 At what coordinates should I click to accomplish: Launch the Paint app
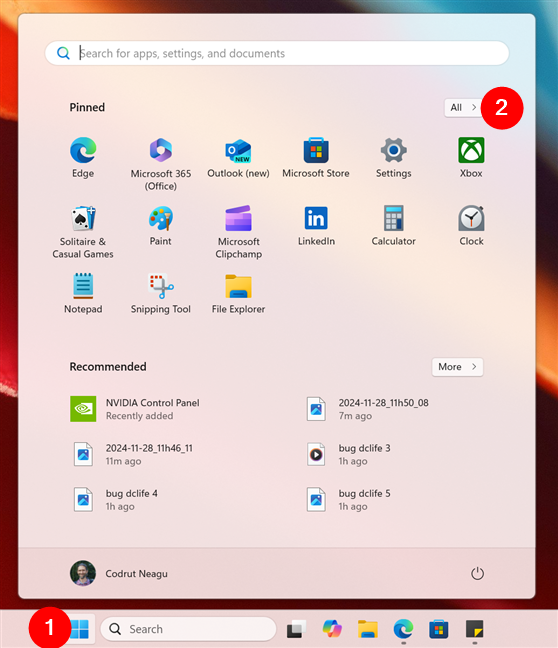161,226
